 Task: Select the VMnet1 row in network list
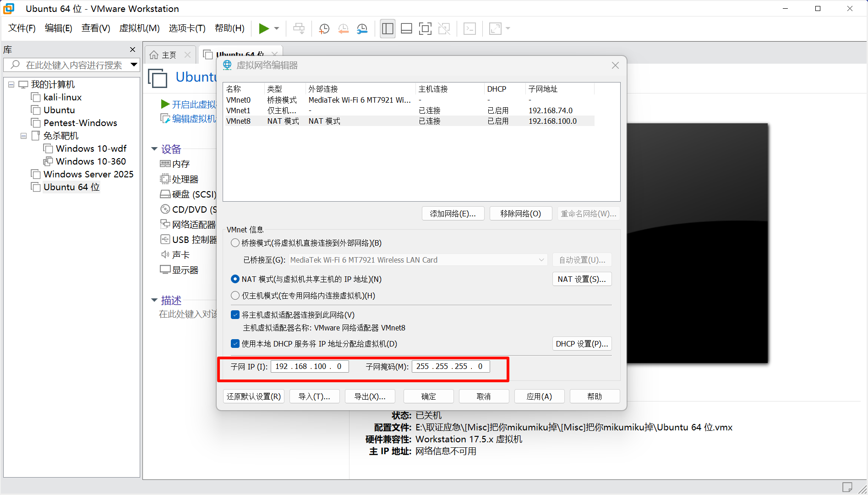[238, 110]
